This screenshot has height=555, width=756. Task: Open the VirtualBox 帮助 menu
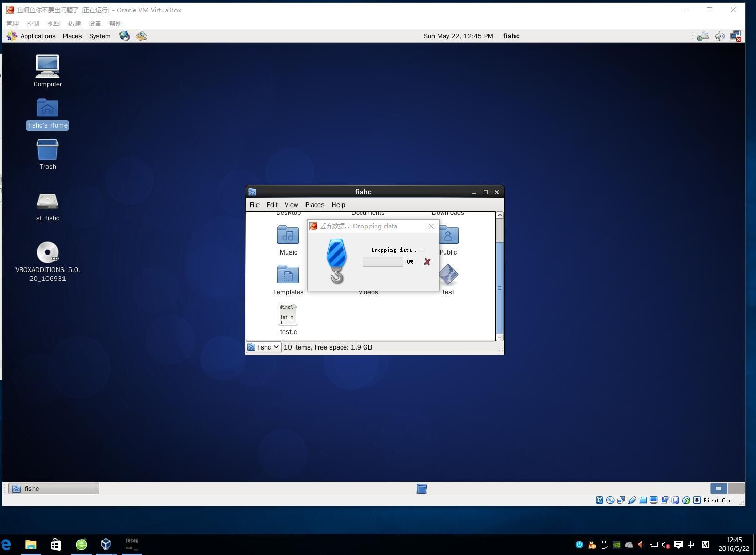(115, 24)
